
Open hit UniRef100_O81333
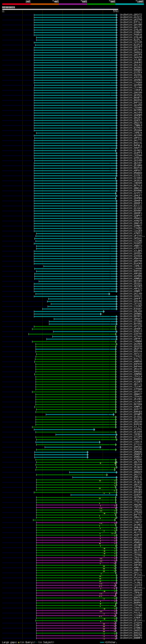point(131,552)
